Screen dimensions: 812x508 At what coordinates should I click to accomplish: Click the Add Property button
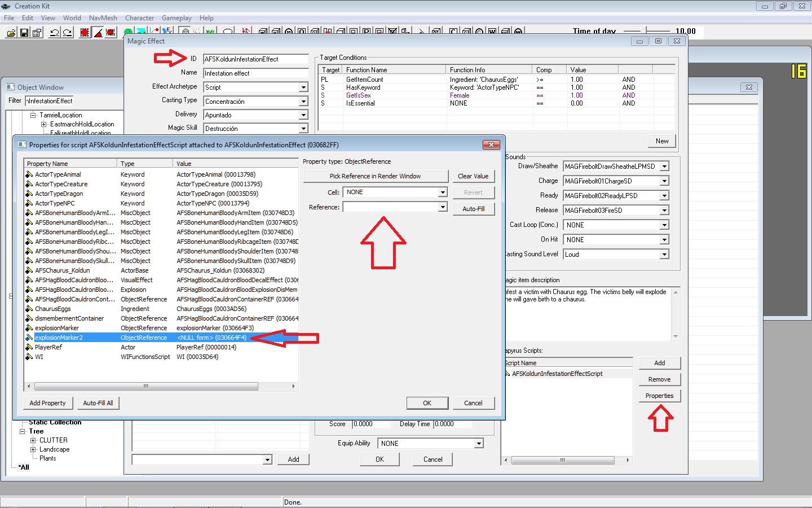point(47,403)
